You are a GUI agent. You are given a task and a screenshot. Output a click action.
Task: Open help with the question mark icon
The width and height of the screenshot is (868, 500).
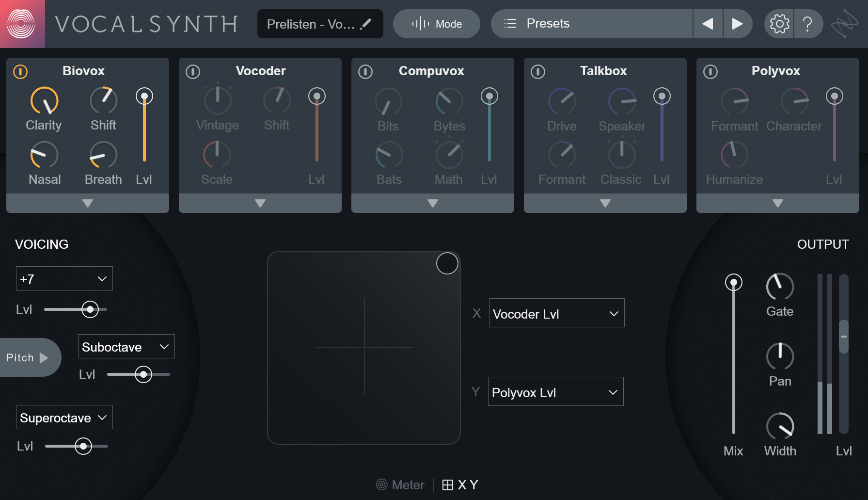[808, 24]
